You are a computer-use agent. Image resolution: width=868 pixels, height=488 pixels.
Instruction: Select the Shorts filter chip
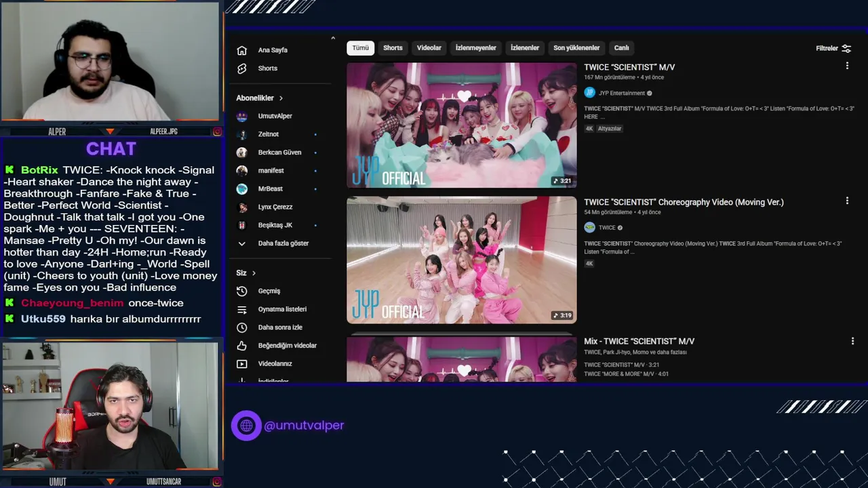393,48
